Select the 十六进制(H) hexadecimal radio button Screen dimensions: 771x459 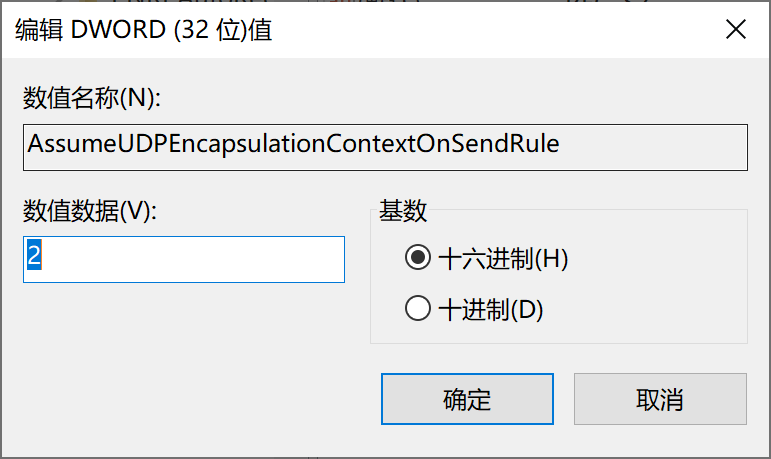(417, 259)
